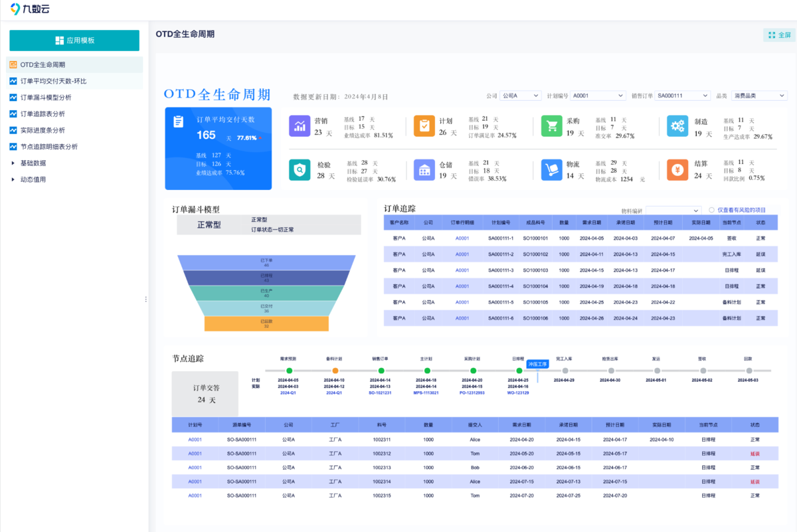Click the 计划 clipboard checkmark icon
Viewport: 797px width, 532px height.
[424, 126]
